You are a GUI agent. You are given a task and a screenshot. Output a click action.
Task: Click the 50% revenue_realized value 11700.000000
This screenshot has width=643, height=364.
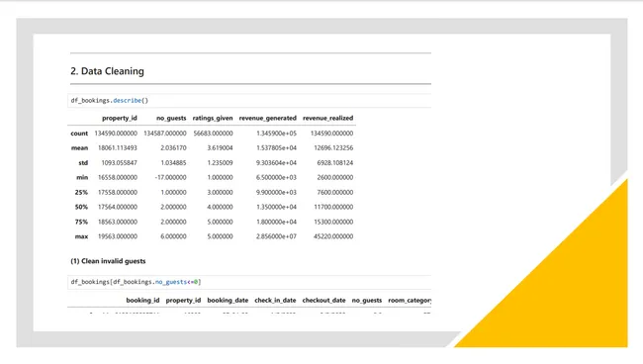tap(333, 207)
